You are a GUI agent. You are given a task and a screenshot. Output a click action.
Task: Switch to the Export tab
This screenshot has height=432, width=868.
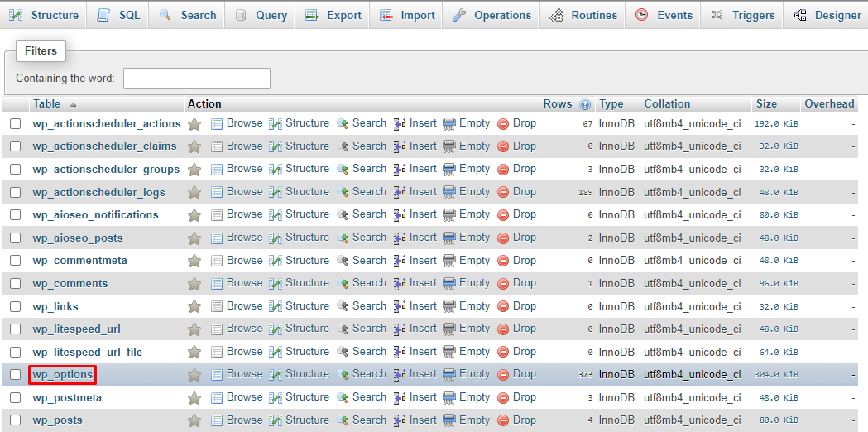point(333,15)
